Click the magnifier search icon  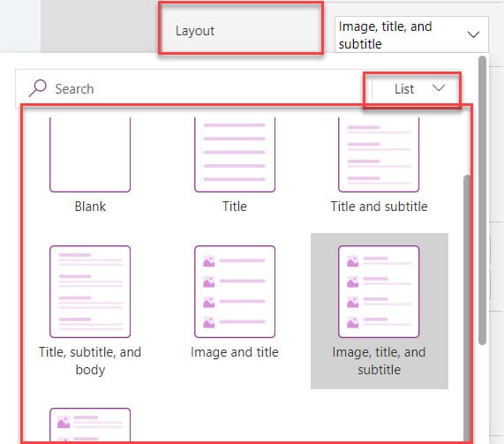(38, 87)
